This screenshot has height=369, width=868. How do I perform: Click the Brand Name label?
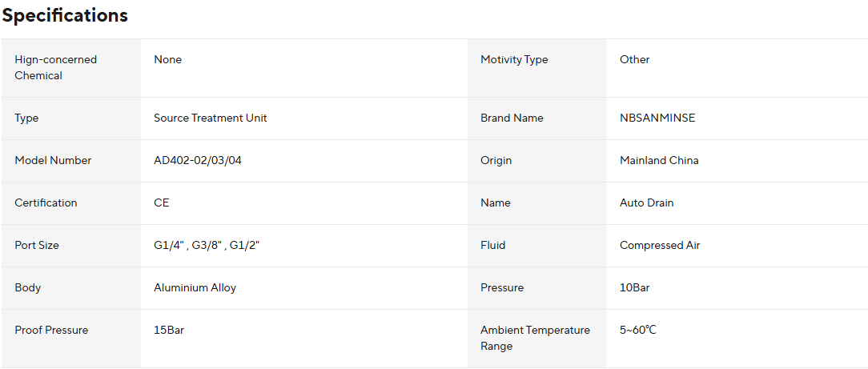(x=512, y=118)
